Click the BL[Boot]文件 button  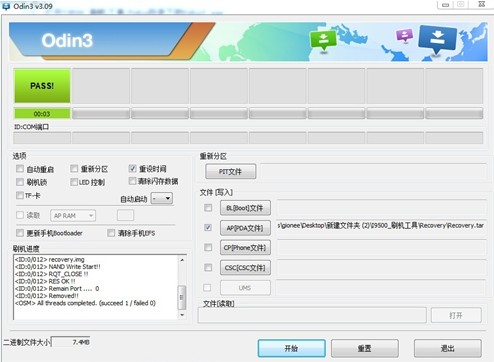point(245,208)
